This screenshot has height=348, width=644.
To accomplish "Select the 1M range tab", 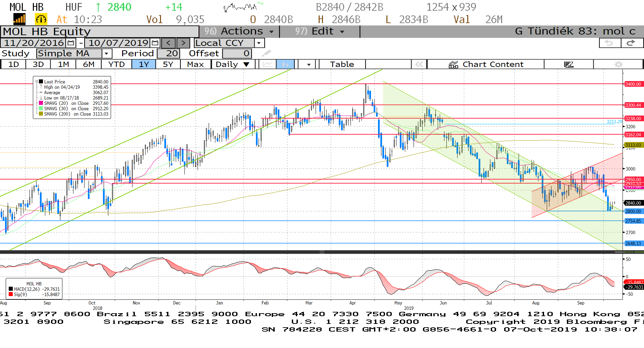I will coord(63,64).
